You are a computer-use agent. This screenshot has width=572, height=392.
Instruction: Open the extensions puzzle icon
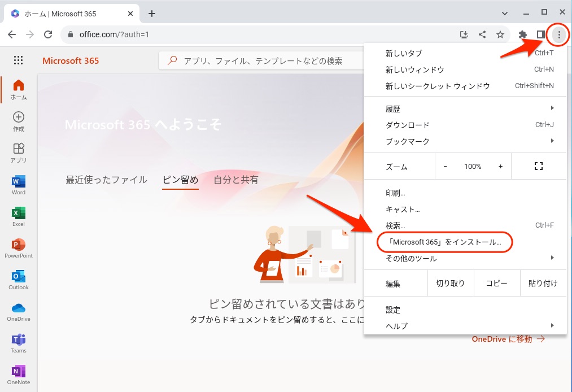coord(523,34)
